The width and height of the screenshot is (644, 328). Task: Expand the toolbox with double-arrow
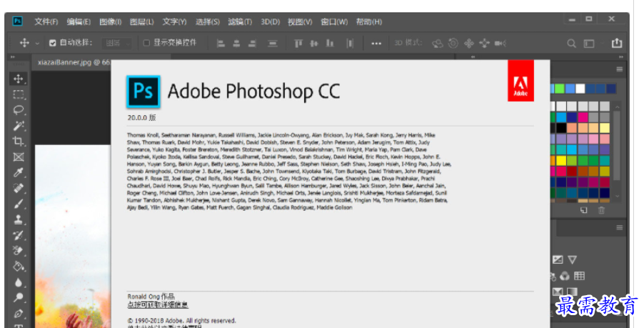[x=13, y=56]
